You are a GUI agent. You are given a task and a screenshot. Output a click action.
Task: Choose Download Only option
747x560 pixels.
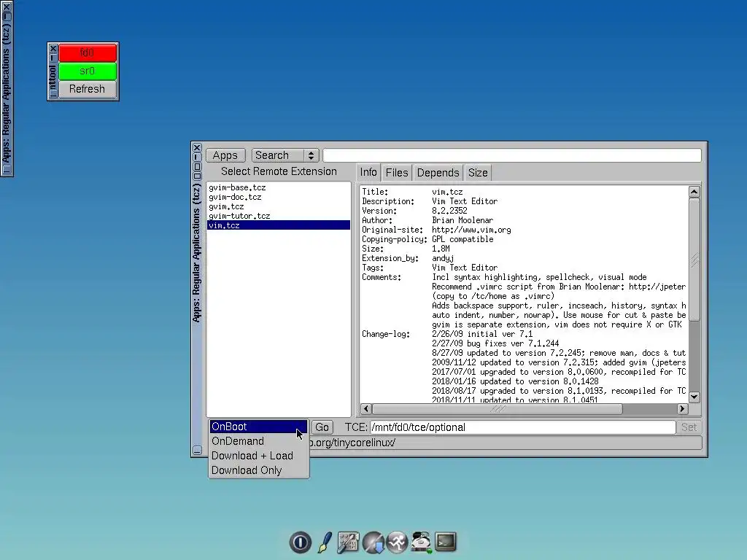(x=259, y=470)
